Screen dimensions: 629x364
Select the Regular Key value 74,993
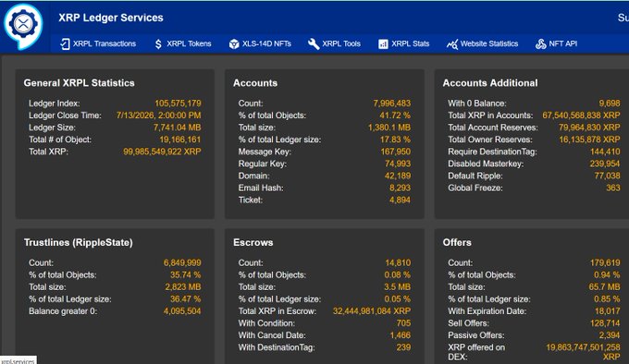(398, 164)
